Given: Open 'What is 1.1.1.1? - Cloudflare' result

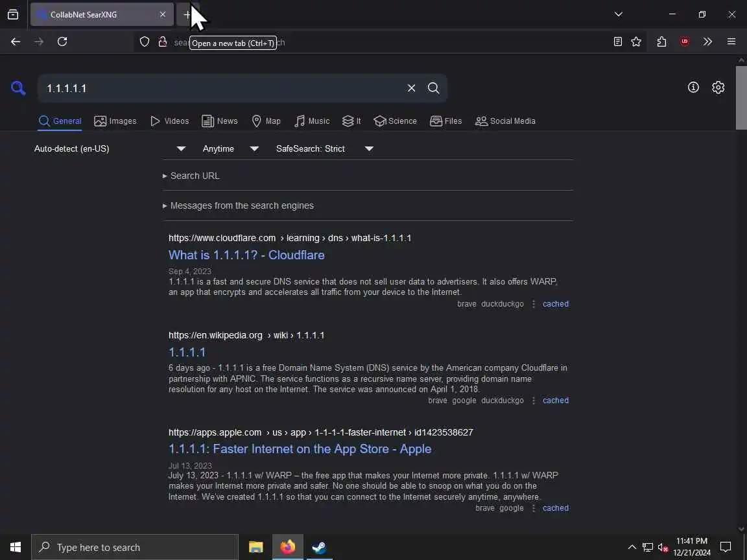Looking at the screenshot, I should click(246, 255).
